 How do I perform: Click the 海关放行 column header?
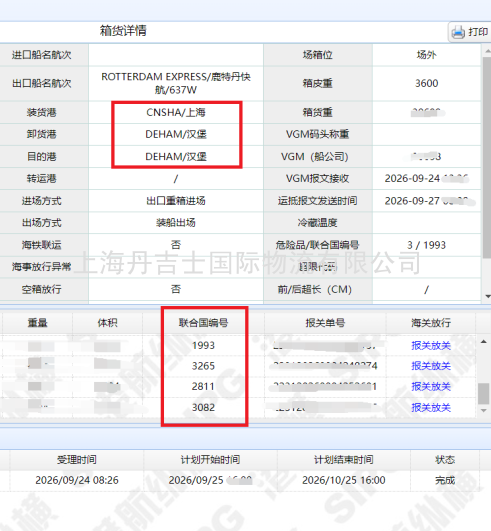(x=431, y=323)
